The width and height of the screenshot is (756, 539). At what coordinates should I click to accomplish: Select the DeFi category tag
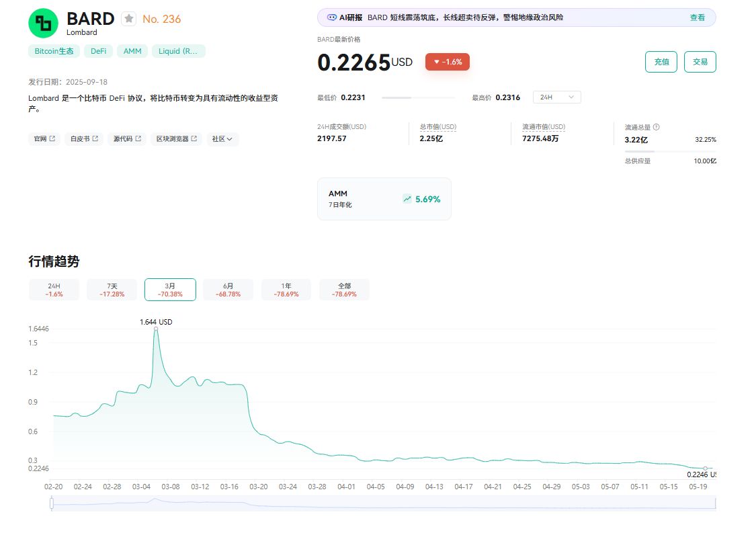(x=98, y=51)
